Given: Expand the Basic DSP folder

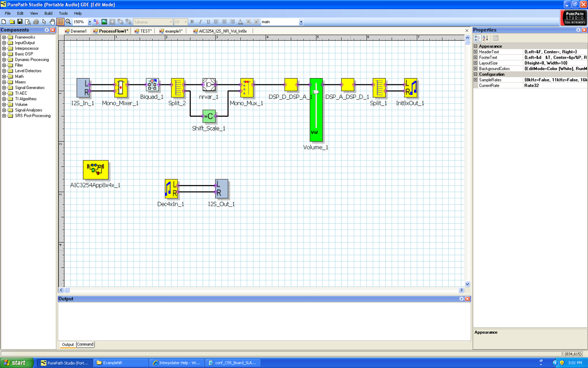Looking at the screenshot, I should (x=4, y=54).
